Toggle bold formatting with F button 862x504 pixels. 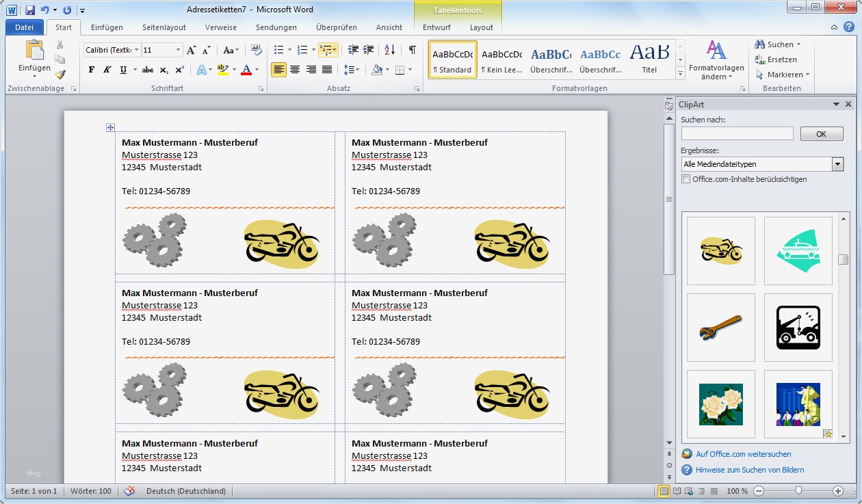pos(92,70)
